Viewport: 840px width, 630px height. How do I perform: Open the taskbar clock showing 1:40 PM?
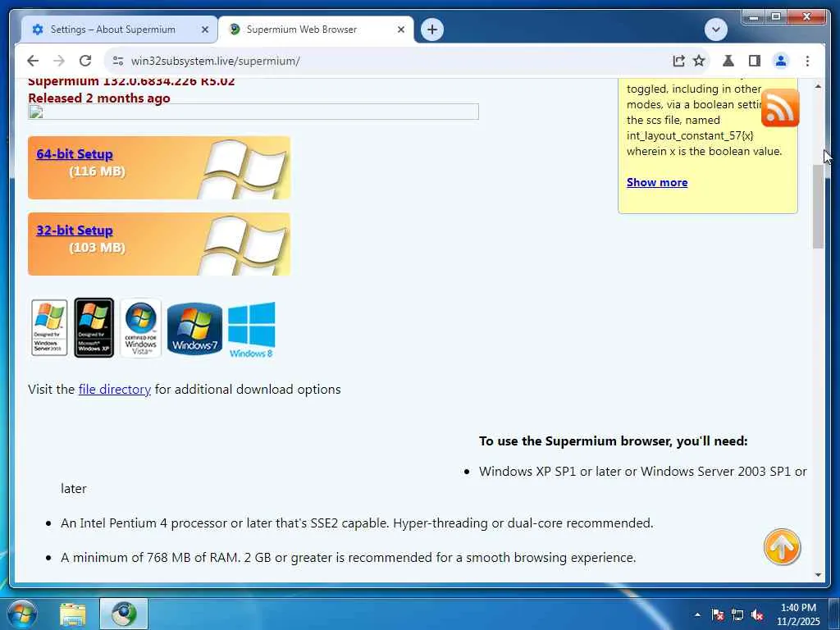pos(798,614)
